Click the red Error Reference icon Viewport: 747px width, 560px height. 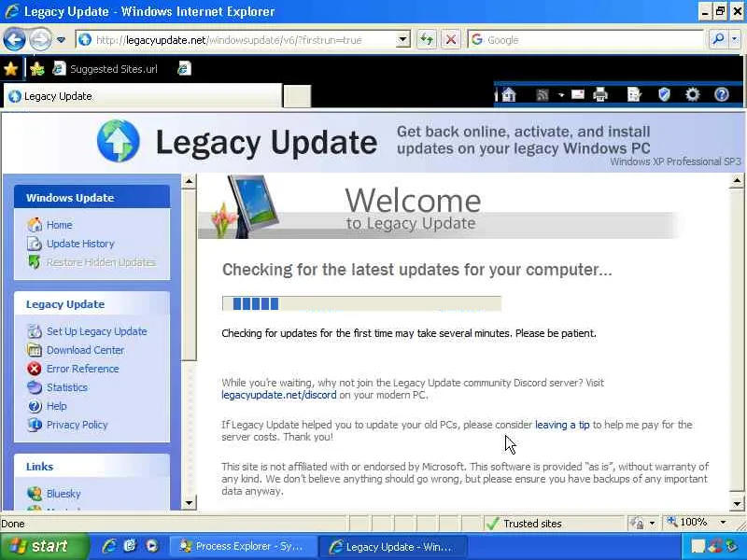(35, 369)
